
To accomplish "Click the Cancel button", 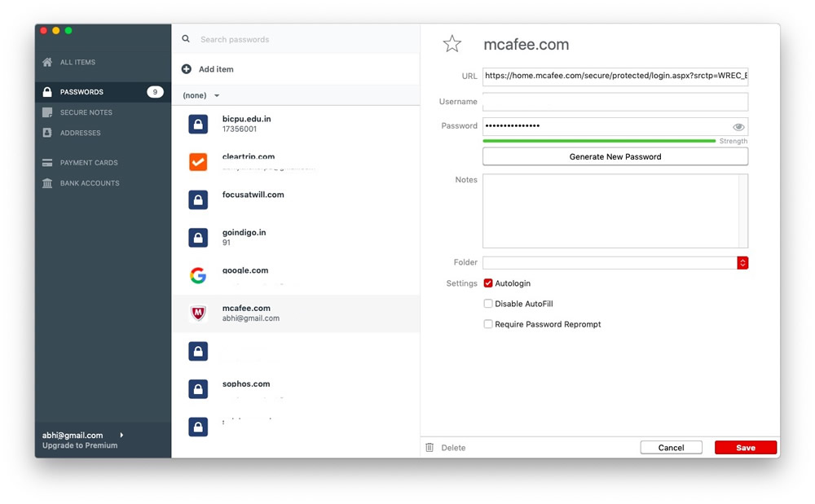I will [x=671, y=448].
